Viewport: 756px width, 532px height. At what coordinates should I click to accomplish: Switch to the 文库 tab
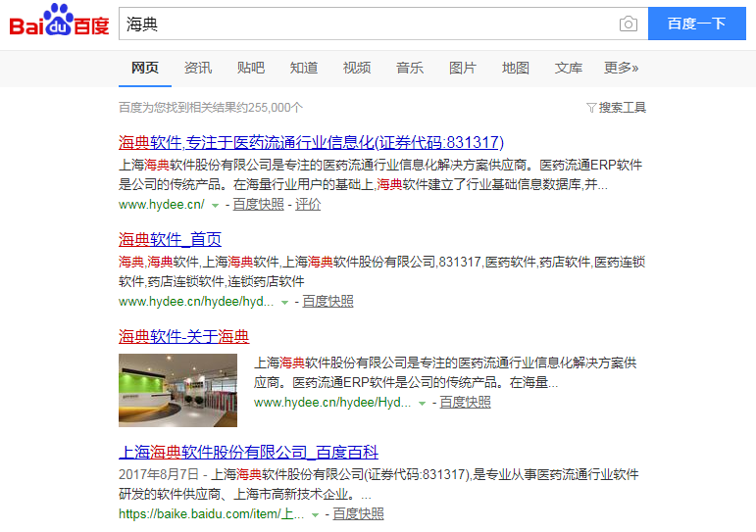pyautogui.click(x=569, y=68)
